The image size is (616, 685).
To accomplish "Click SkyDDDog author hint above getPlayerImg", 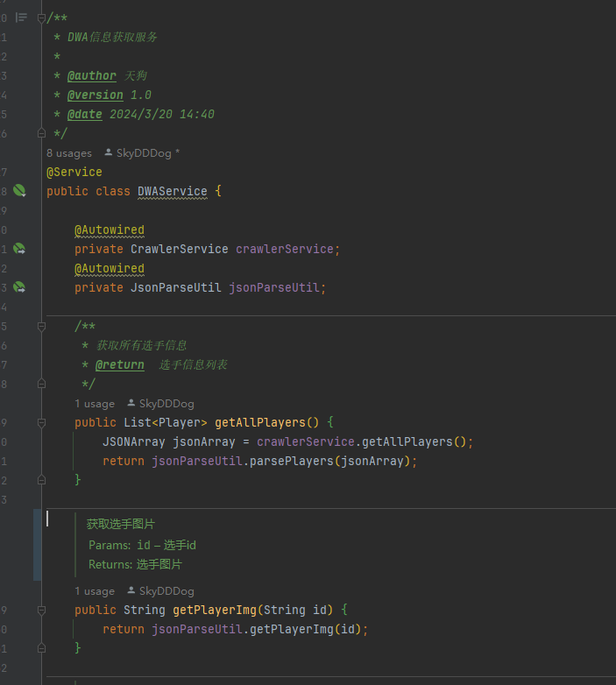I will tap(166, 591).
